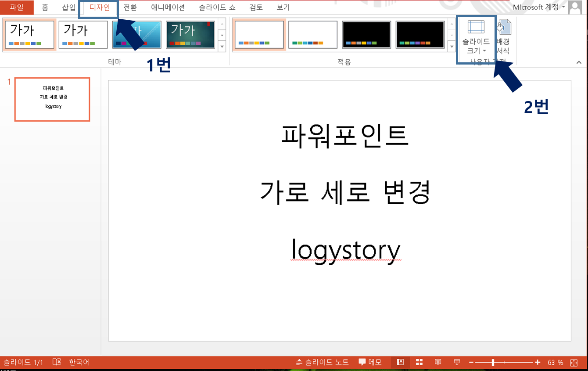This screenshot has width=588, height=371.
Task: Toggle the 슬라이드 노트 pane
Action: (323, 362)
